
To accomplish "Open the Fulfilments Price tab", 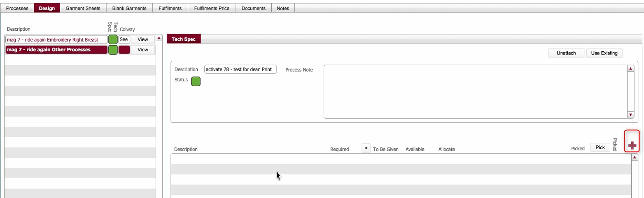I will [x=212, y=8].
